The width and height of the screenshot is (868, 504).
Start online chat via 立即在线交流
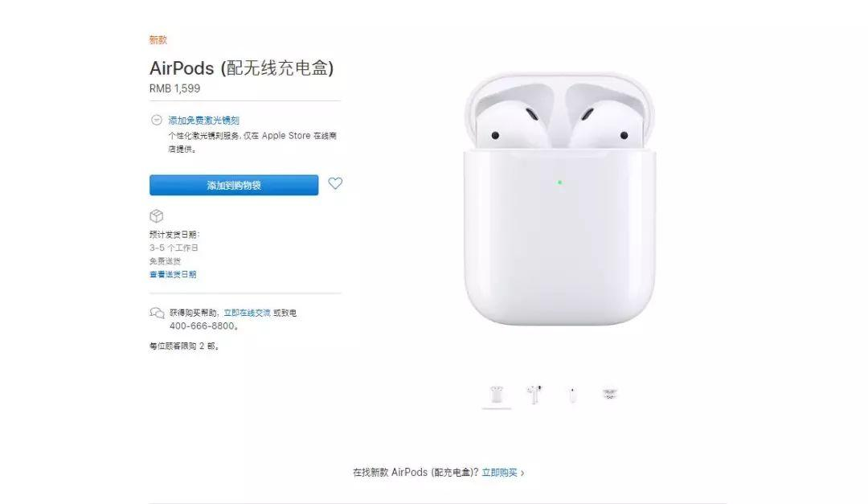247,313
